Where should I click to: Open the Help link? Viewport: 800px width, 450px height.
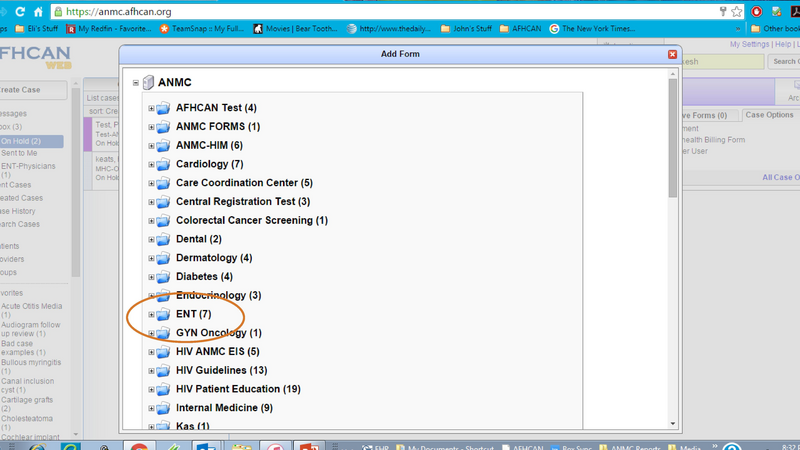point(783,44)
